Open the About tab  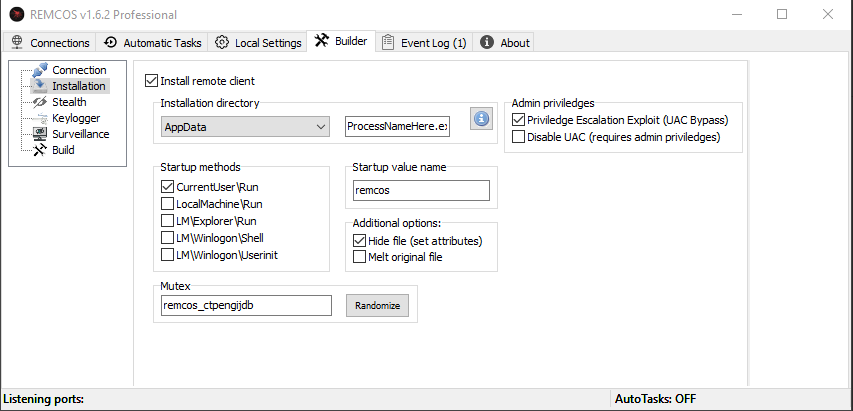(504, 42)
